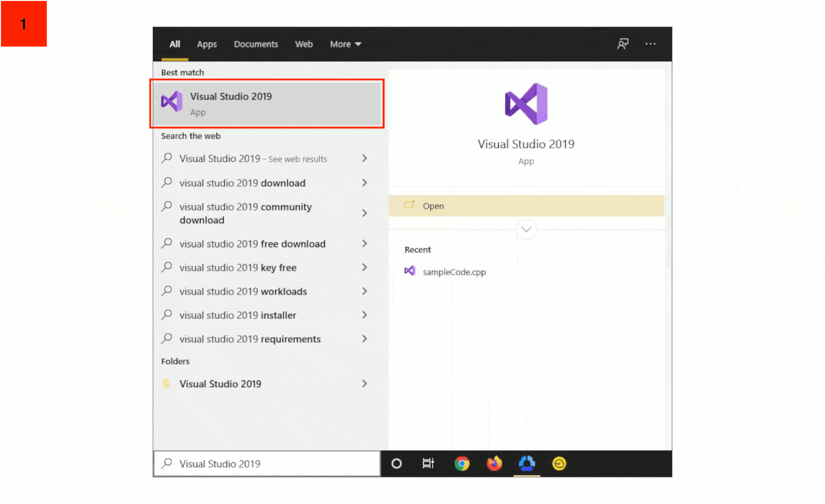Open Task View on taskbar
This screenshot has width=825, height=504.
tap(428, 464)
